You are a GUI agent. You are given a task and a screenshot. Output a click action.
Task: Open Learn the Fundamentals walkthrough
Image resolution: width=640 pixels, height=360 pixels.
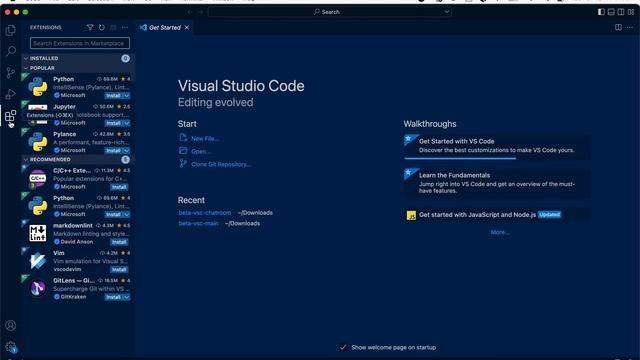click(x=497, y=183)
